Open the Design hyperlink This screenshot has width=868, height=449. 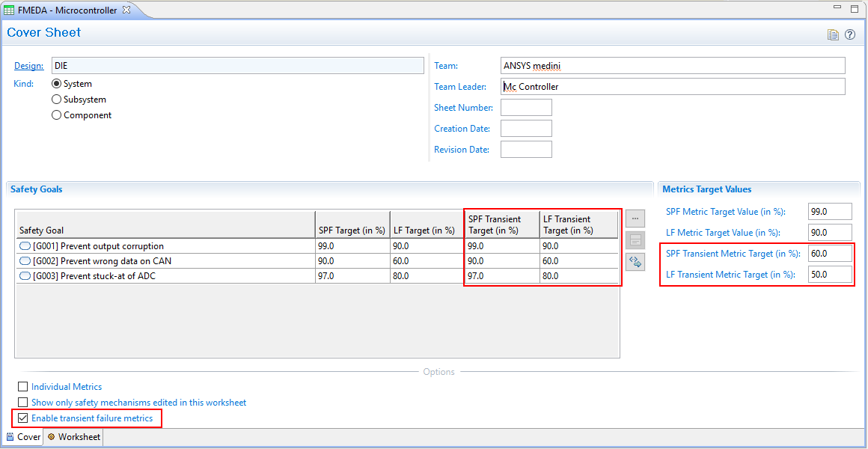28,66
